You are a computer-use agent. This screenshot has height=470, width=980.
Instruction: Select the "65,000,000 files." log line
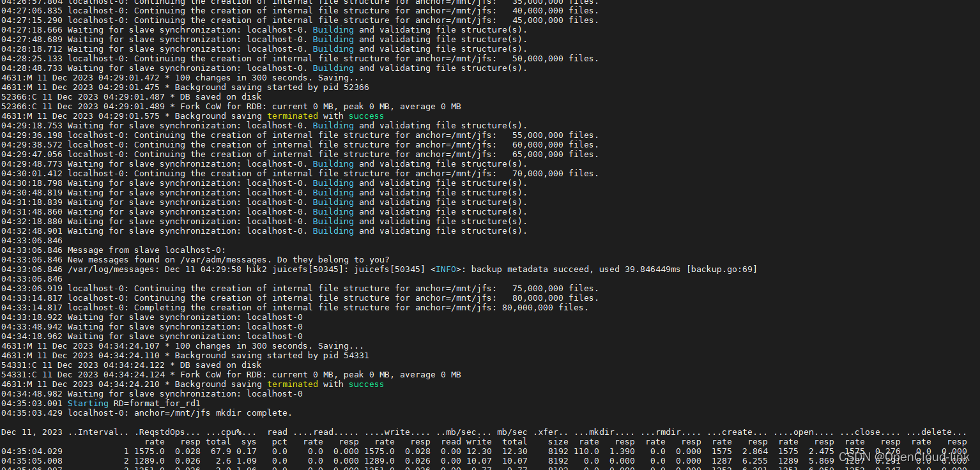300,155
